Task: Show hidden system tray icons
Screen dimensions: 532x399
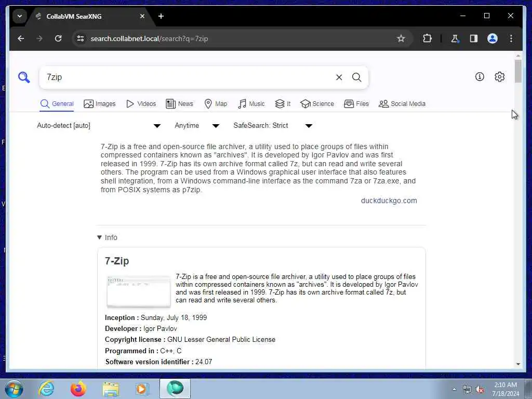Action: point(454,390)
